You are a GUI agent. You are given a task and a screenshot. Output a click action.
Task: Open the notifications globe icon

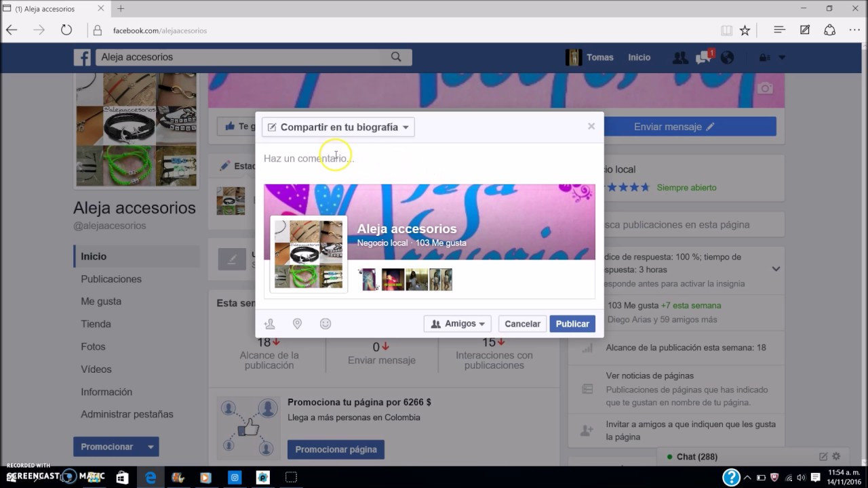[x=727, y=58]
